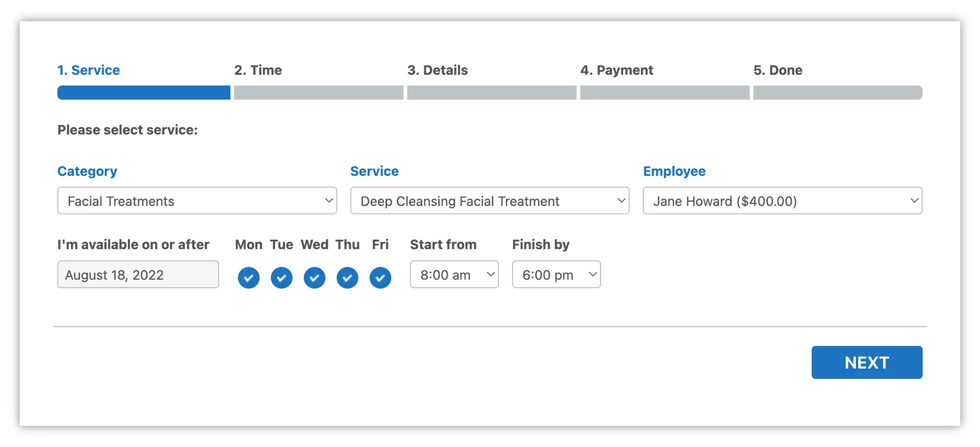Click the 'Start from' label
Screen dimensions: 980x447
tap(443, 244)
